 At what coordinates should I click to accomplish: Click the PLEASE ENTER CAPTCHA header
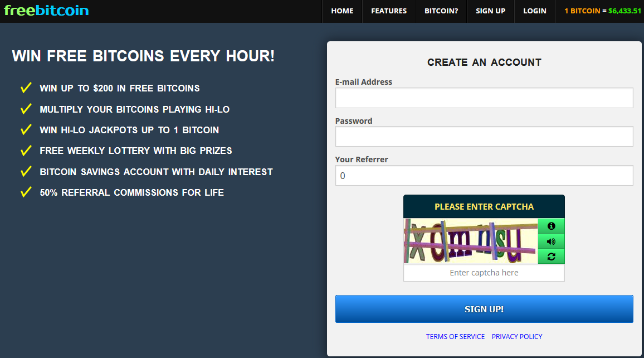[484, 206]
